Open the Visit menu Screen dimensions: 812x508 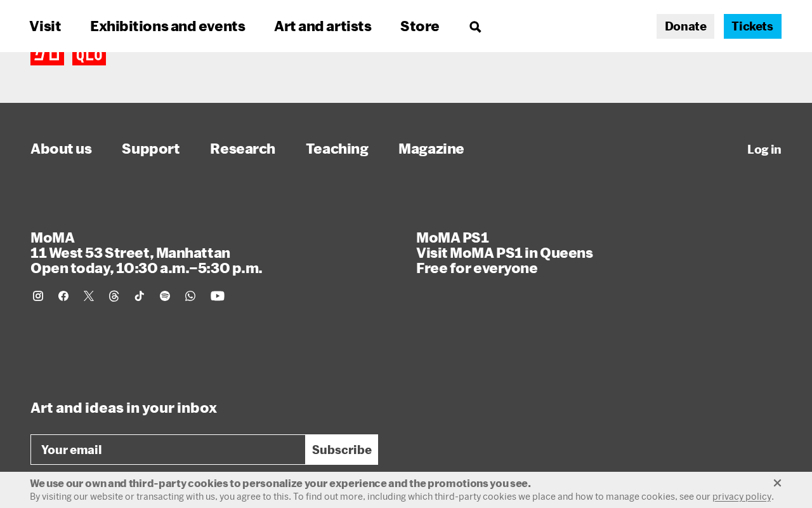click(x=45, y=26)
